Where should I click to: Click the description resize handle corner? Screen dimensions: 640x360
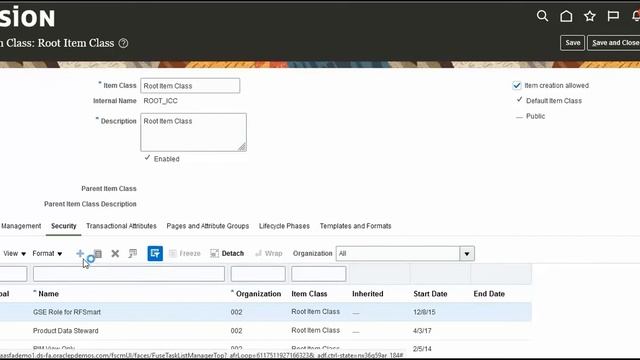pos(242,147)
